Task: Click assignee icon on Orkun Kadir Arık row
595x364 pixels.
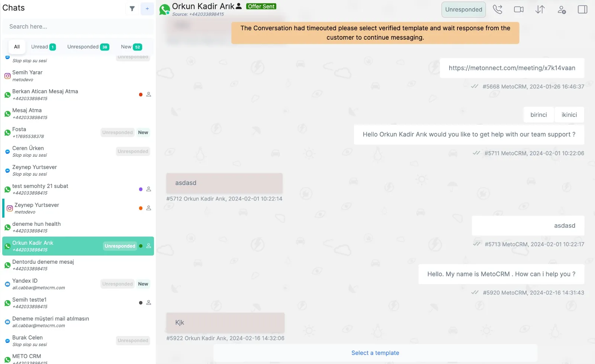Action: [x=149, y=246]
